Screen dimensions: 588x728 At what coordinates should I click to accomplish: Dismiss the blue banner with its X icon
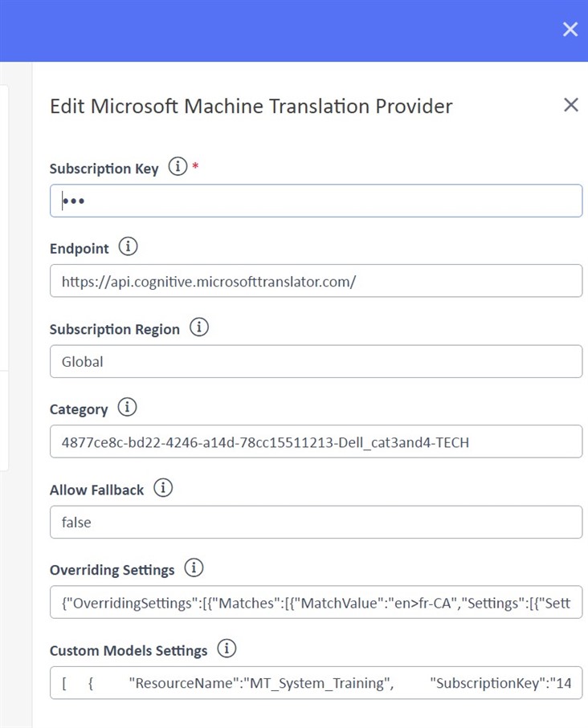pos(570,29)
